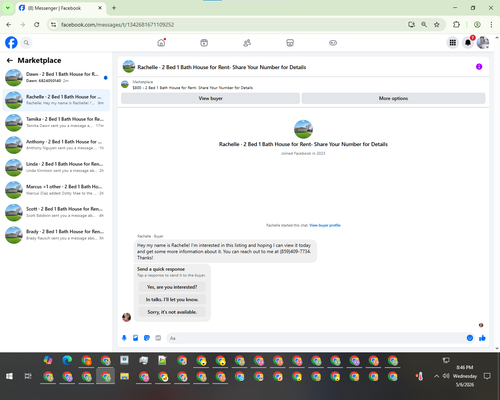Open the Chrome three-dot menu
The height and width of the screenshot is (400, 500).
coord(491,25)
